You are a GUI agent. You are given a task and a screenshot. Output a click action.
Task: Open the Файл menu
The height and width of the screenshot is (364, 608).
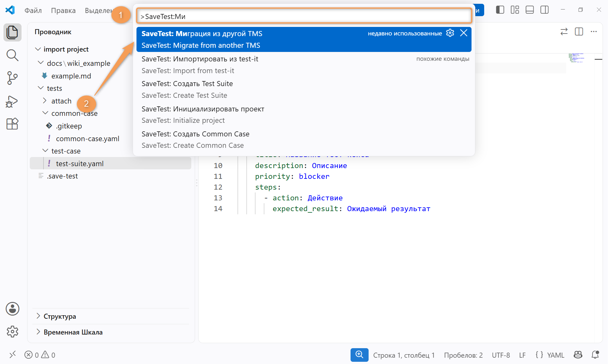[x=33, y=10]
